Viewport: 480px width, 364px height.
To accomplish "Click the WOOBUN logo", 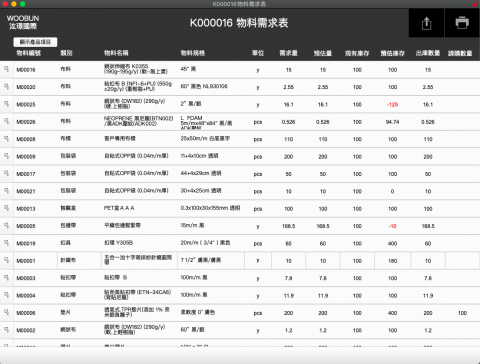I will click(x=23, y=22).
